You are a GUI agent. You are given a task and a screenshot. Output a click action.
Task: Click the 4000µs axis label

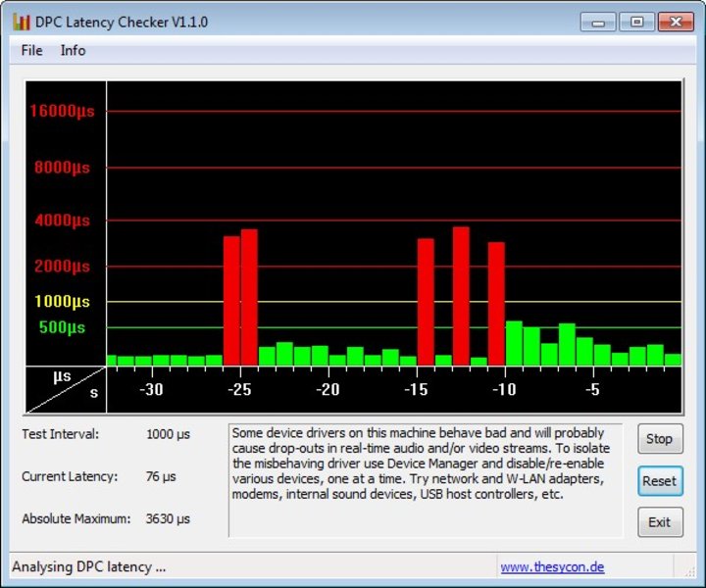point(62,220)
